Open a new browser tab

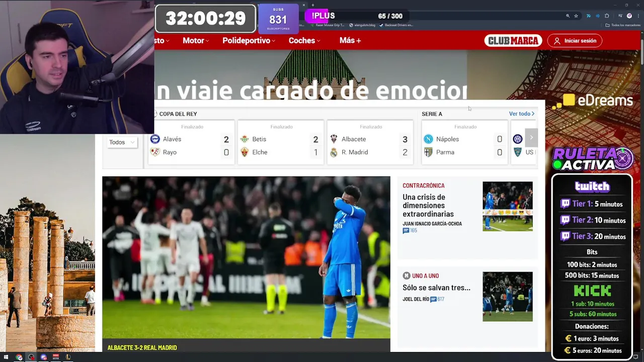312,5
